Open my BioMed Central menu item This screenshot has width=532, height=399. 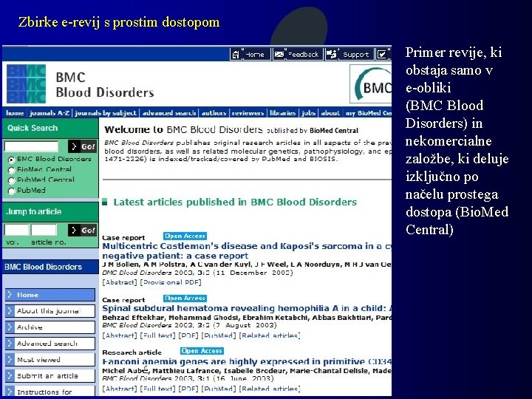(369, 113)
